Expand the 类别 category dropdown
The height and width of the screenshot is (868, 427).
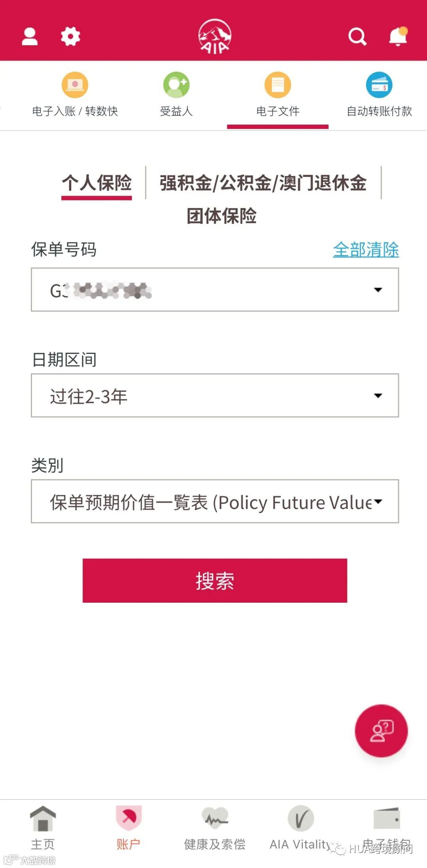pos(215,501)
